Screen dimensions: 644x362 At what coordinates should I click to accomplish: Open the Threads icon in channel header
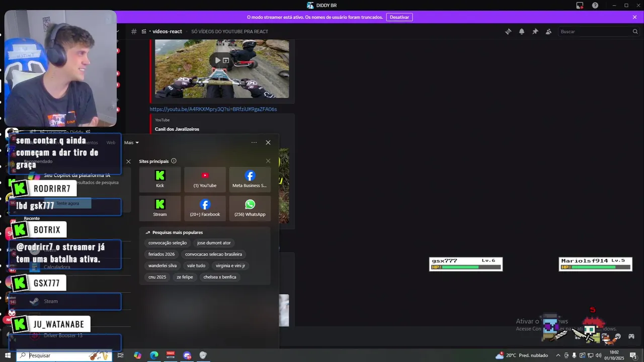coord(508,31)
